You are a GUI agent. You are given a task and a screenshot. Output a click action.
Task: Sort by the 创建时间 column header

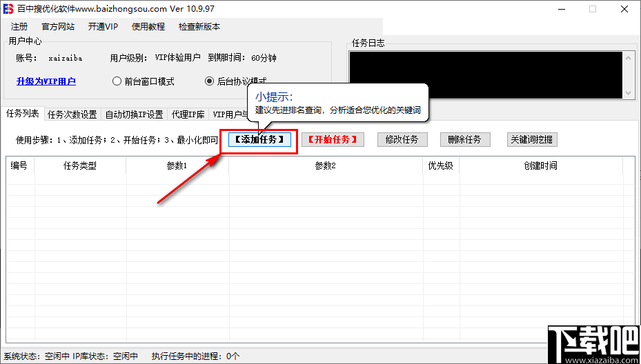pos(540,166)
